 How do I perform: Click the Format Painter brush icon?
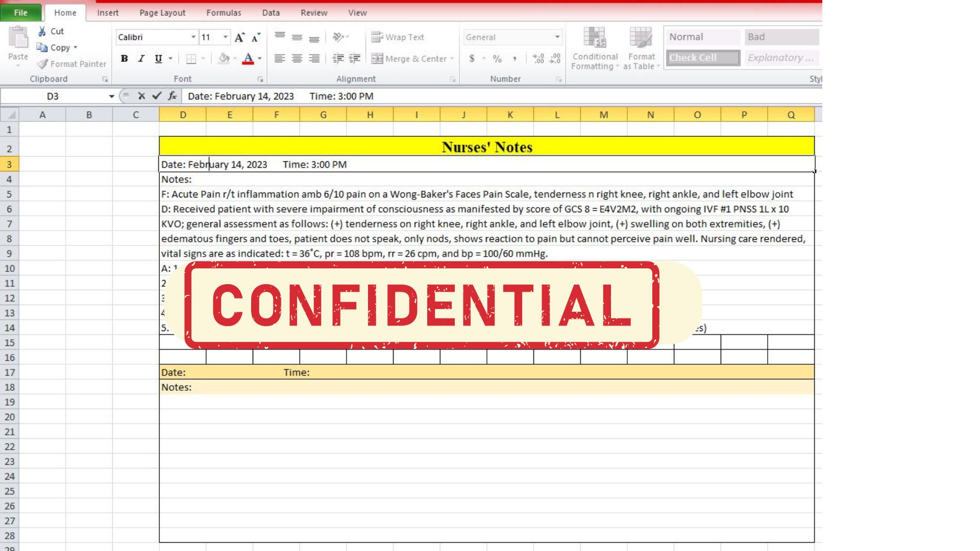point(42,64)
